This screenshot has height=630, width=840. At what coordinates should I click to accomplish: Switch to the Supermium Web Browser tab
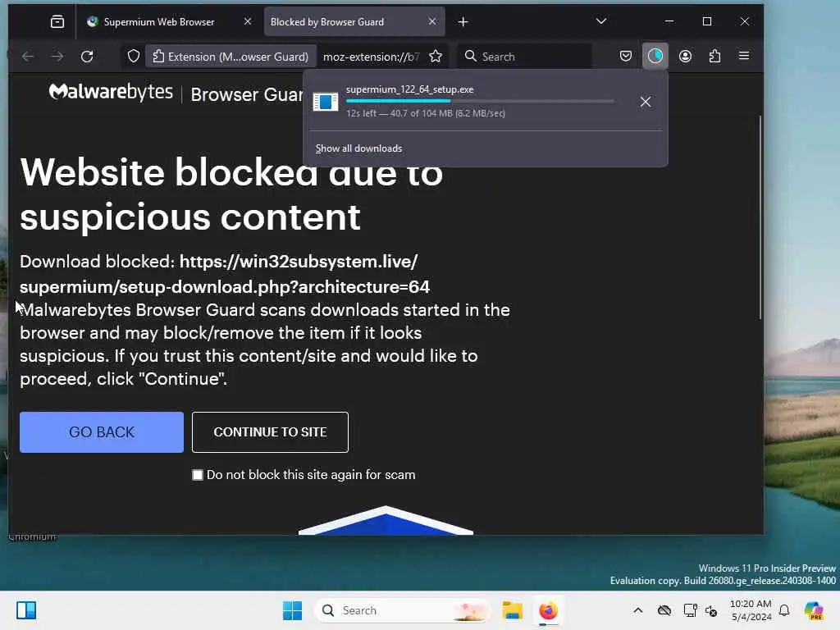[x=160, y=22]
